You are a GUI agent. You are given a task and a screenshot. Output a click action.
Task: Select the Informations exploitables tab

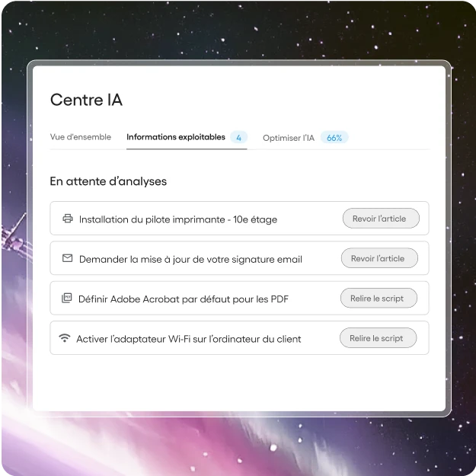[176, 137]
